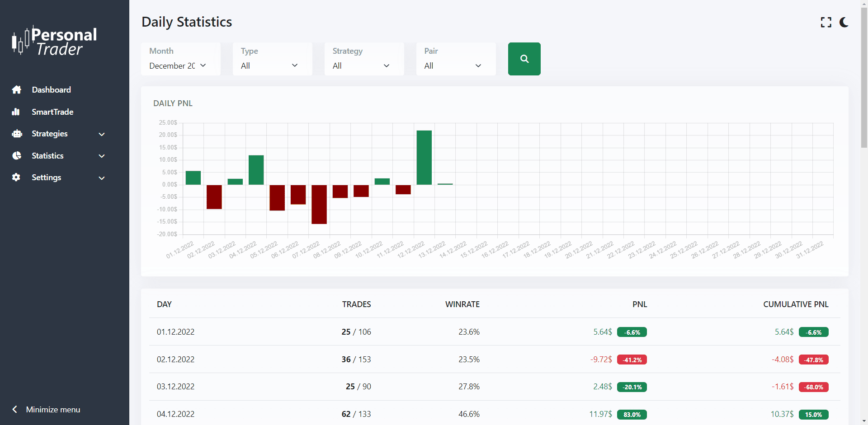The image size is (868, 425).
Task: Go to the Dashboard menu item
Action: pos(52,90)
